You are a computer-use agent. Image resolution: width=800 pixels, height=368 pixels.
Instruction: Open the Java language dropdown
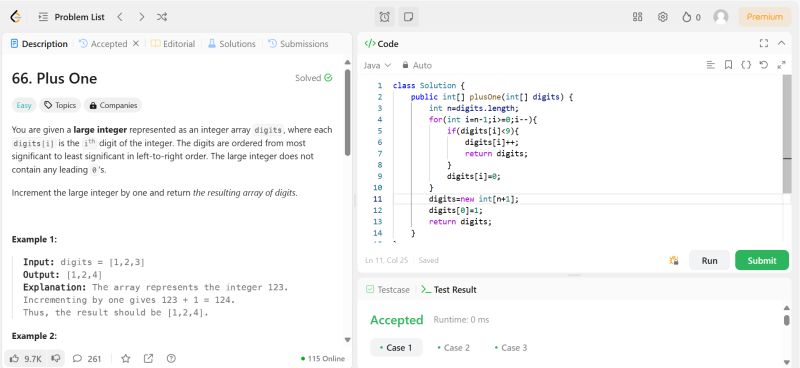tap(377, 65)
